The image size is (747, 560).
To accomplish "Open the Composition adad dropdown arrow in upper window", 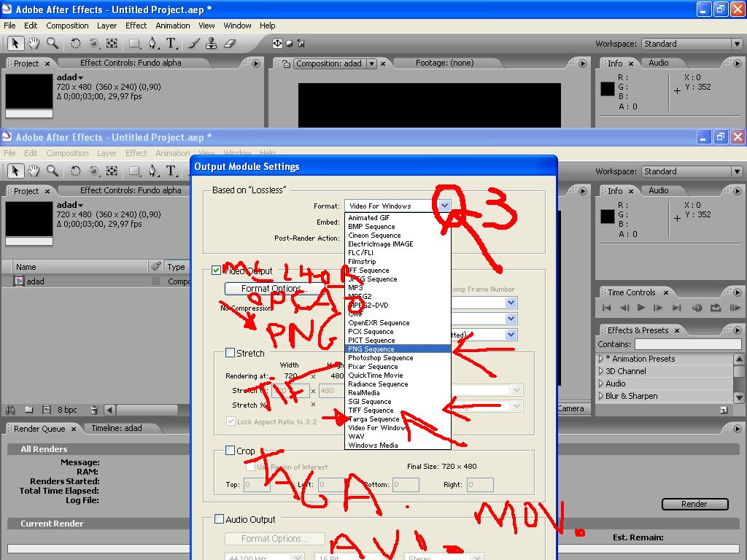I will (x=371, y=63).
